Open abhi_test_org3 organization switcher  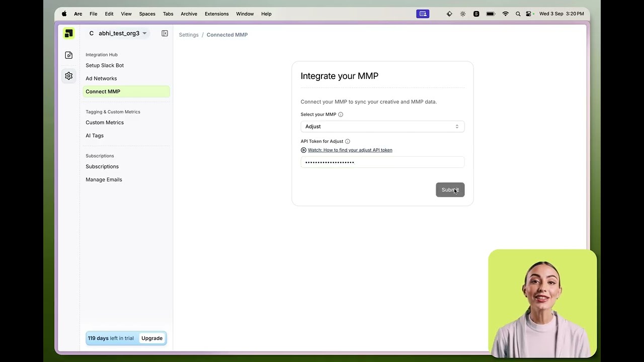click(118, 33)
